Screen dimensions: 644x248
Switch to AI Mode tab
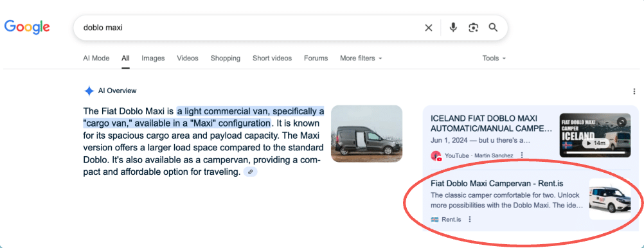coord(96,58)
